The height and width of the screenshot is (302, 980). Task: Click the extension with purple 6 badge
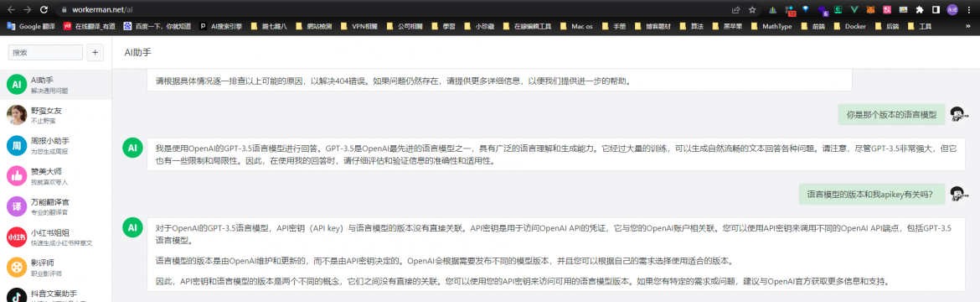pos(823,10)
